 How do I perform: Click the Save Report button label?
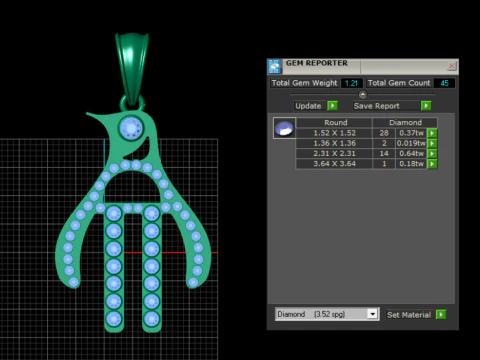[377, 106]
